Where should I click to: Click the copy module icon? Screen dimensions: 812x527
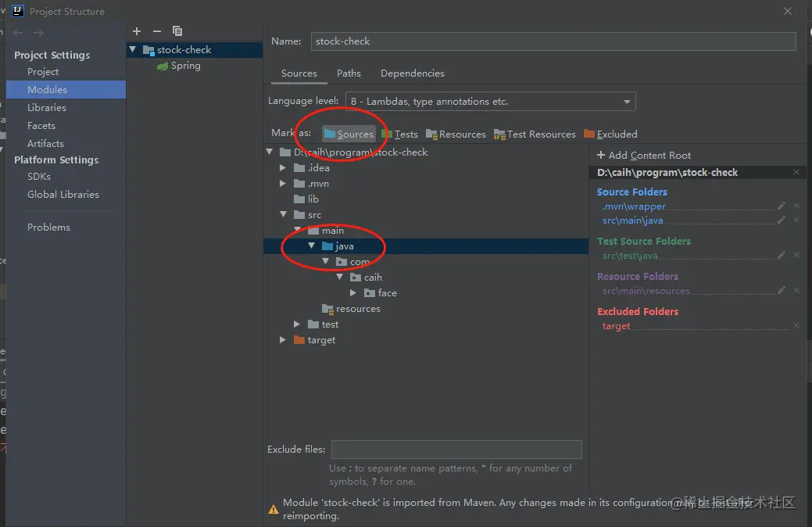click(x=177, y=31)
